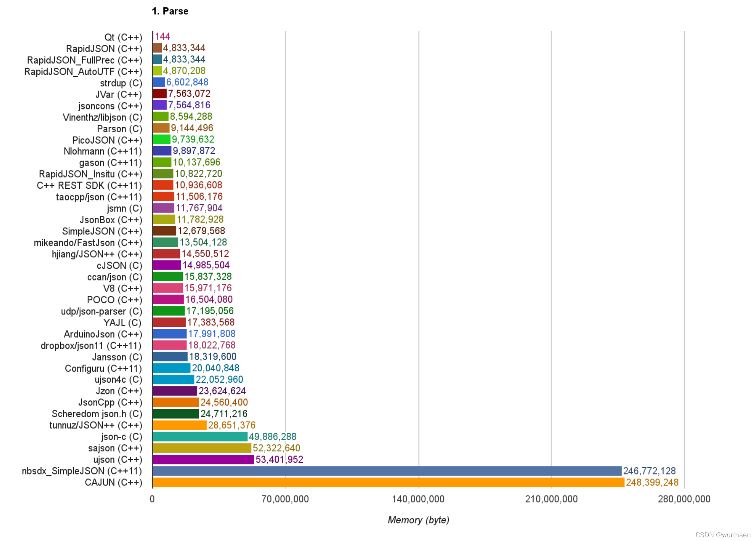Click the 280,000,000 axis tick label
756x541 pixels.
coord(684,499)
